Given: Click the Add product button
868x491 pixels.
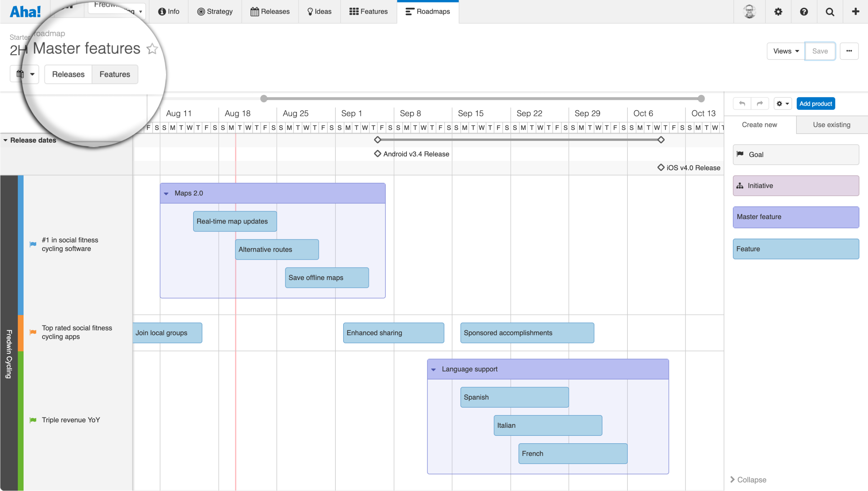Looking at the screenshot, I should (816, 104).
